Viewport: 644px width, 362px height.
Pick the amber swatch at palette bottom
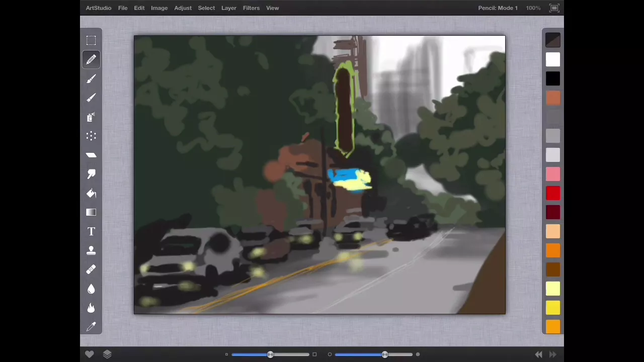pyautogui.click(x=553, y=327)
